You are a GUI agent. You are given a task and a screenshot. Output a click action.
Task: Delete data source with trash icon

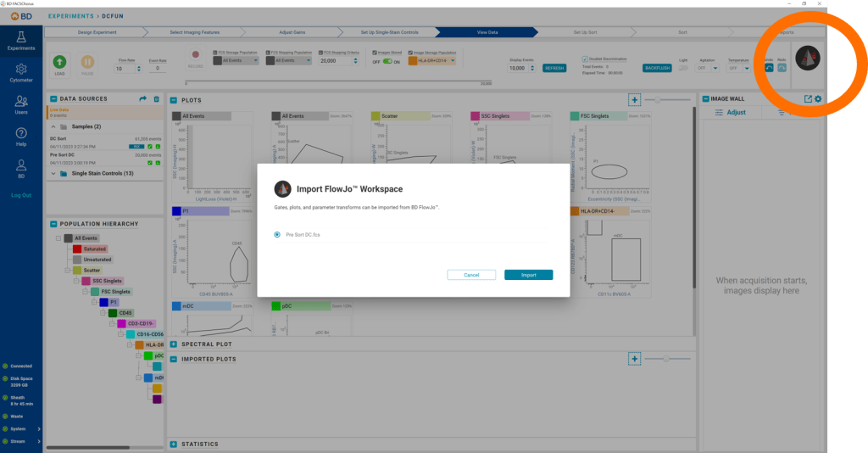point(156,99)
